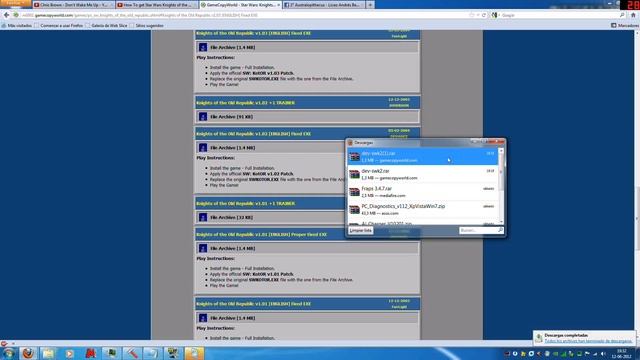
Task: Click Knights of the Old Republic v1.03 +1 TRAINER heading
Action: tap(246, 103)
